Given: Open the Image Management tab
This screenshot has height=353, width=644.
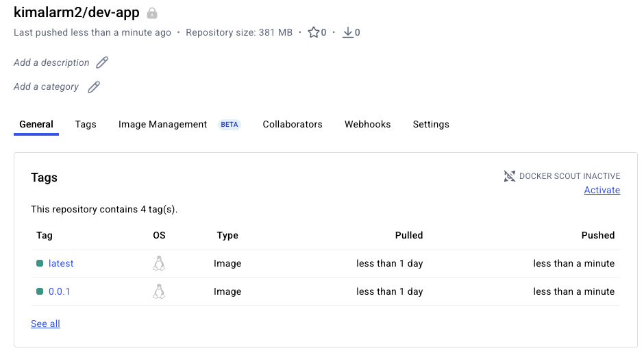Looking at the screenshot, I should click(x=162, y=124).
